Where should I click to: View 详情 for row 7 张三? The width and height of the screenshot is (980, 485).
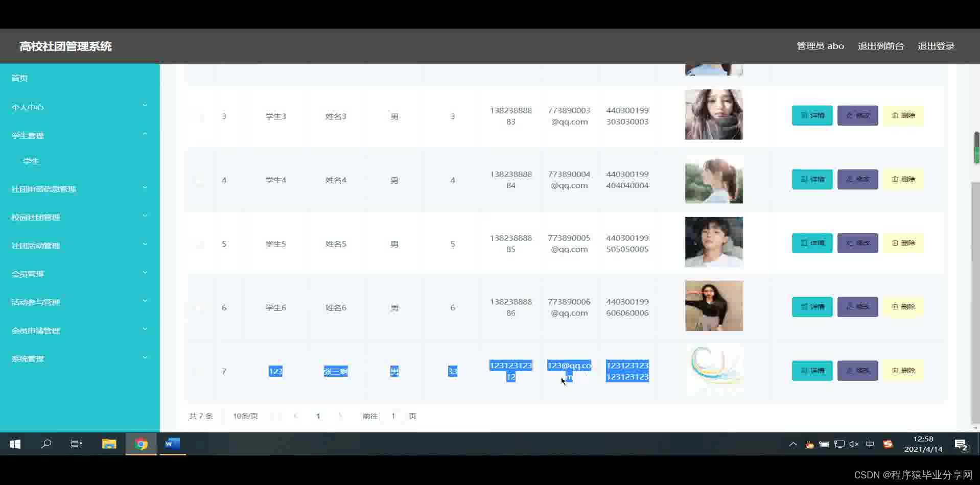pos(812,371)
